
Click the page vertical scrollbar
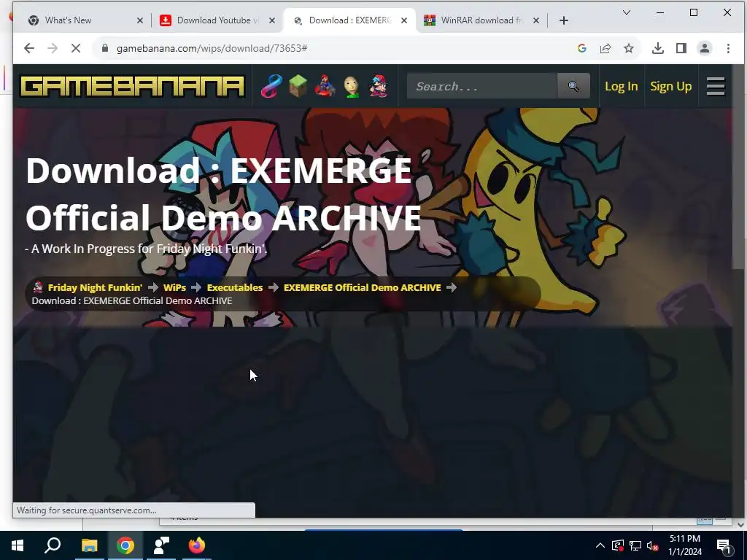738,167
